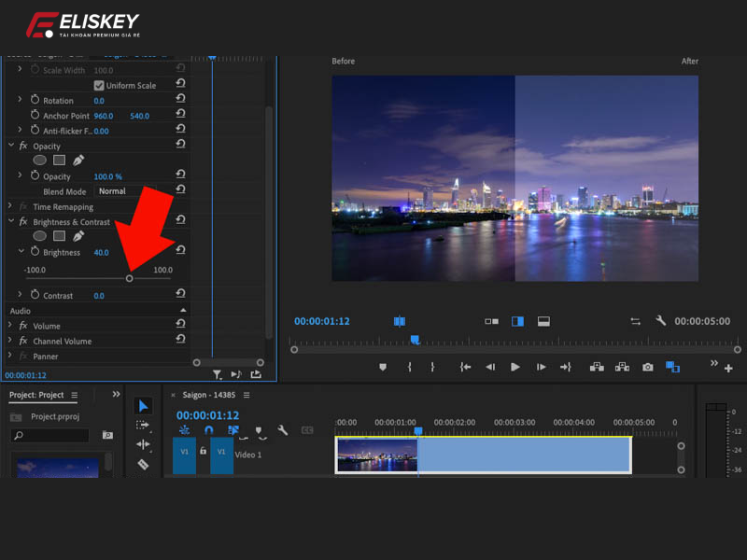This screenshot has height=560, width=747.
Task: Toggle Snap in the timeline
Action: click(x=208, y=429)
